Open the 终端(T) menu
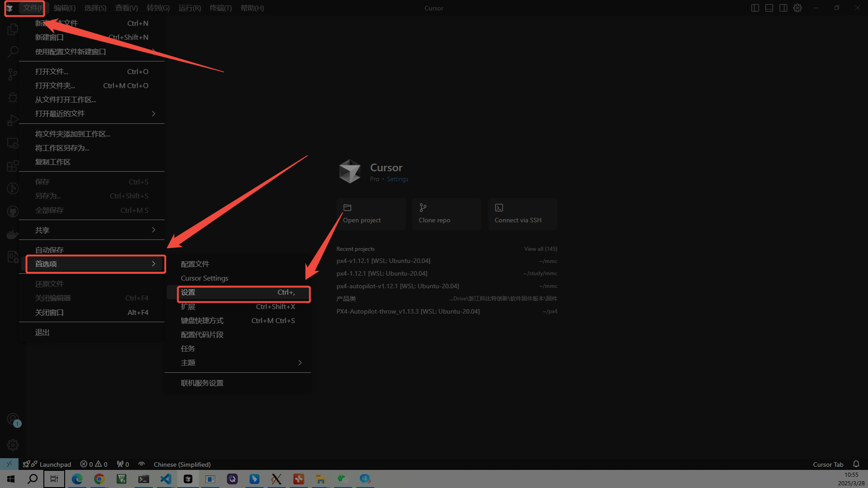The image size is (868, 488). [x=221, y=8]
